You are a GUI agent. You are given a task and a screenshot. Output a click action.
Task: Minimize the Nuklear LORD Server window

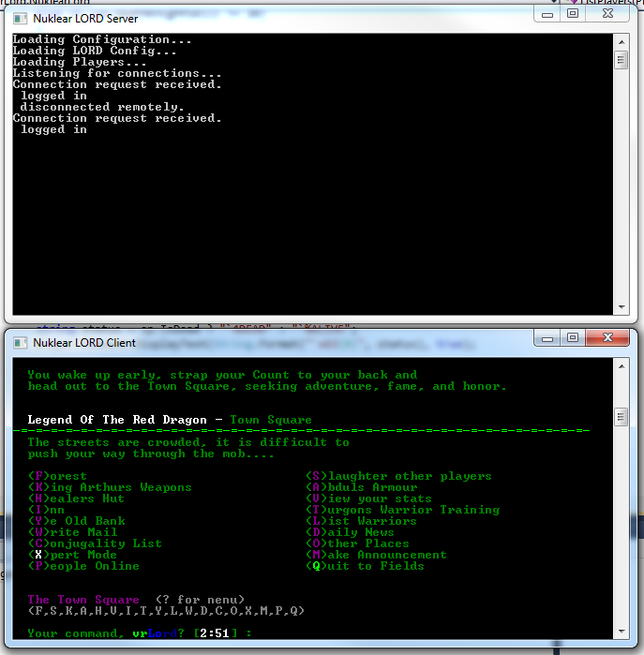(549, 14)
